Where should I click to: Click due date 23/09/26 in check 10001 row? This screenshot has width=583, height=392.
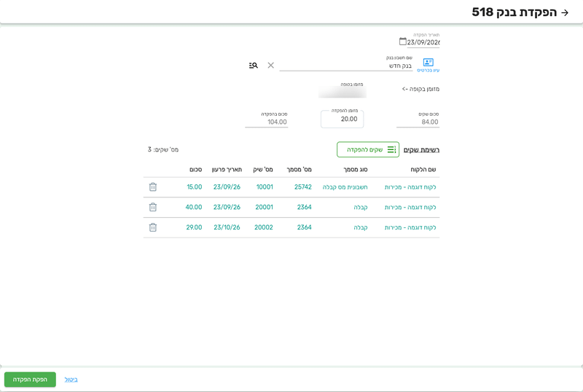click(x=227, y=187)
